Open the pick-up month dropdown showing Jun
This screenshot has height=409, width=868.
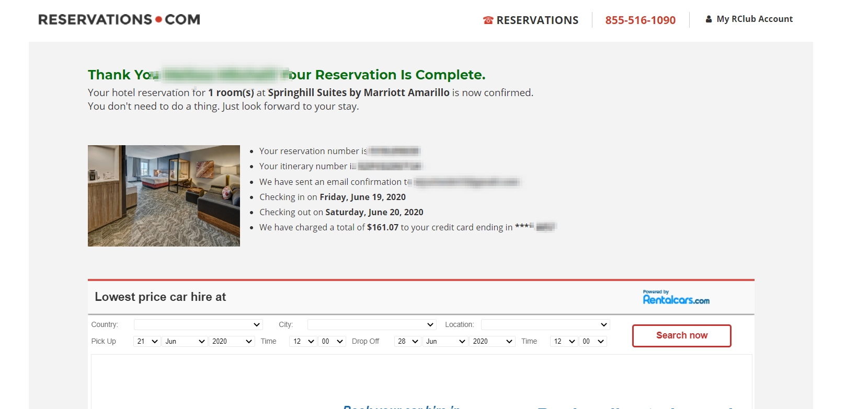click(x=184, y=341)
